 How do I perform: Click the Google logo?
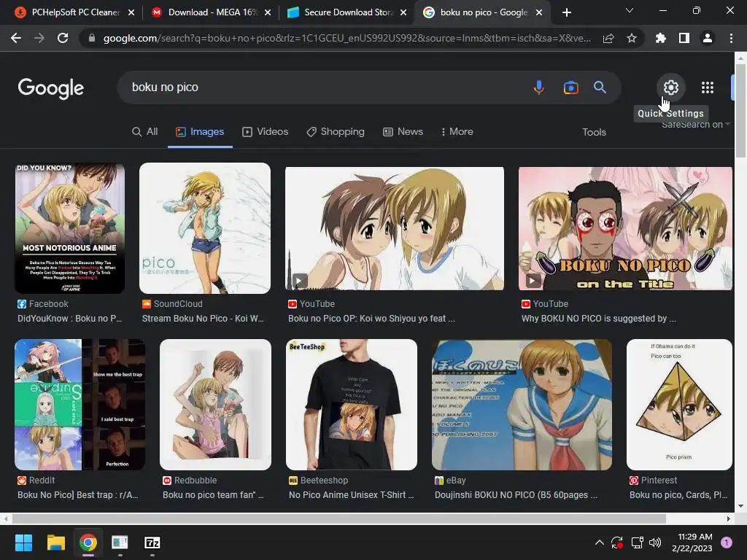[x=51, y=88]
